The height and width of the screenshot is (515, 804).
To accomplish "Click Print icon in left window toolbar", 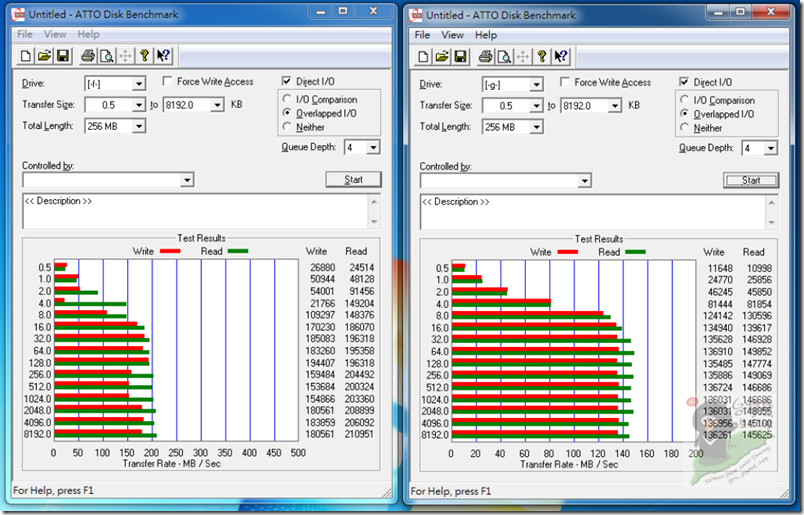I will tap(88, 55).
